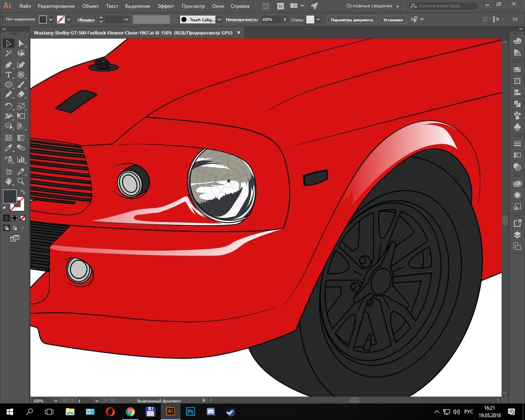Click the Установки button
Viewport: 525px width, 420px height.
point(393,20)
